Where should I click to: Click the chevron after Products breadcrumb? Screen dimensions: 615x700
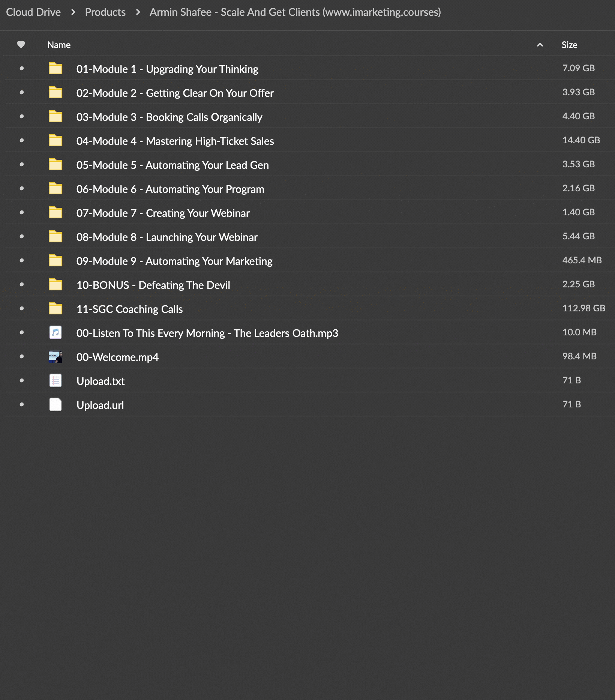[x=138, y=12]
